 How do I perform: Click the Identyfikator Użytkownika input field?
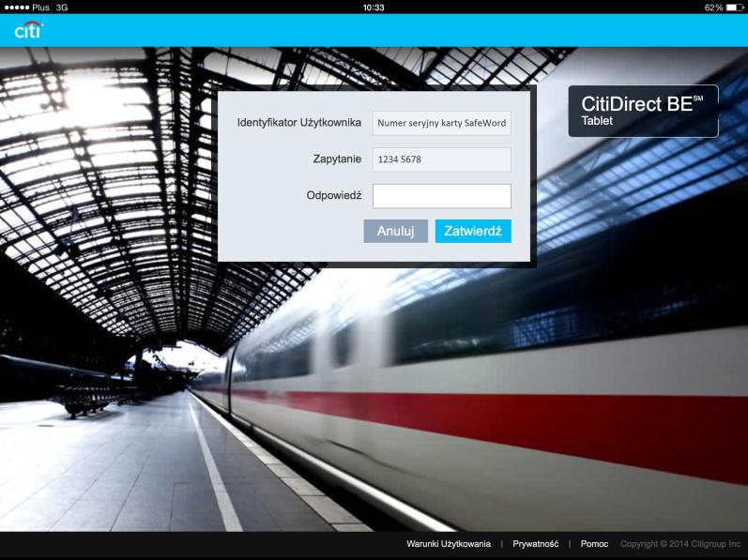[x=442, y=123]
